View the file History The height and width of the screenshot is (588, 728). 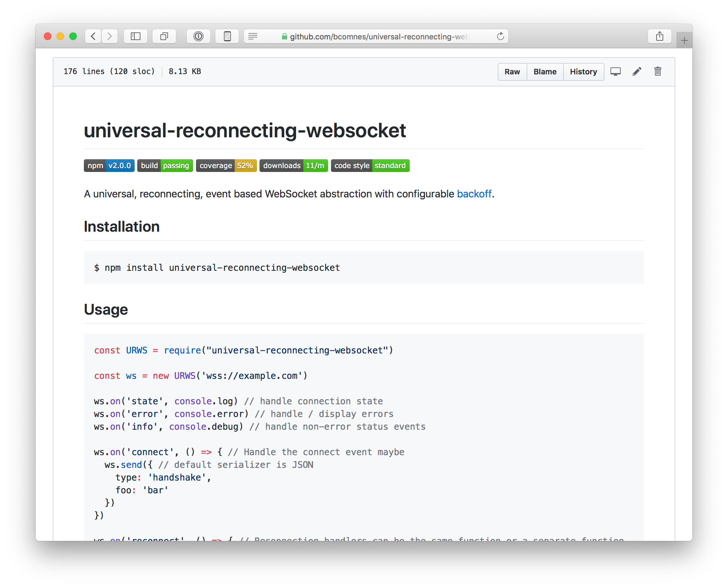pyautogui.click(x=583, y=72)
